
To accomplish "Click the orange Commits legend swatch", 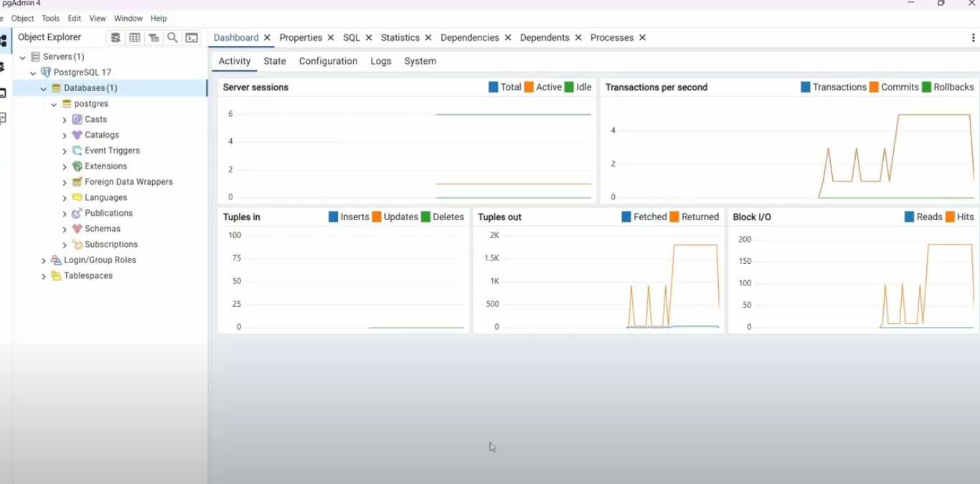I will [x=874, y=87].
